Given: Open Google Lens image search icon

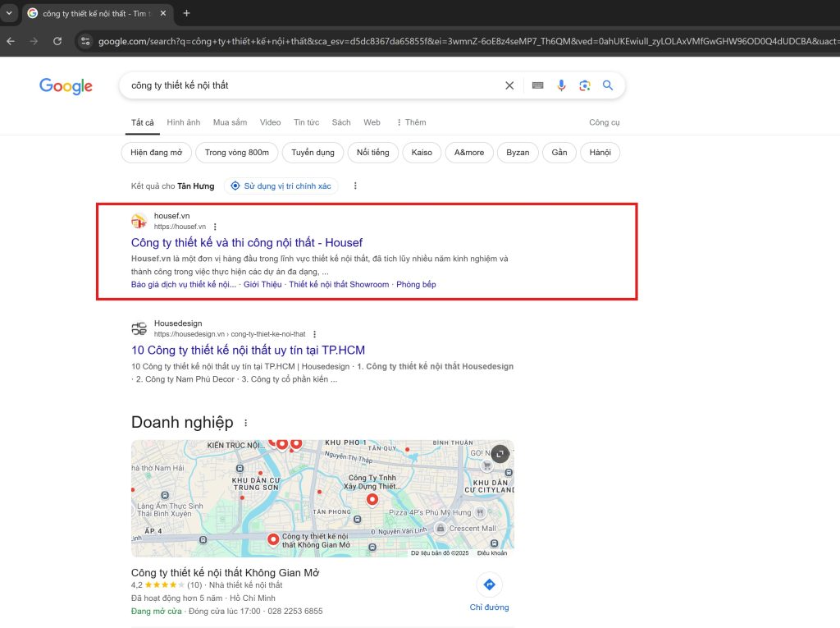Looking at the screenshot, I should coord(584,85).
